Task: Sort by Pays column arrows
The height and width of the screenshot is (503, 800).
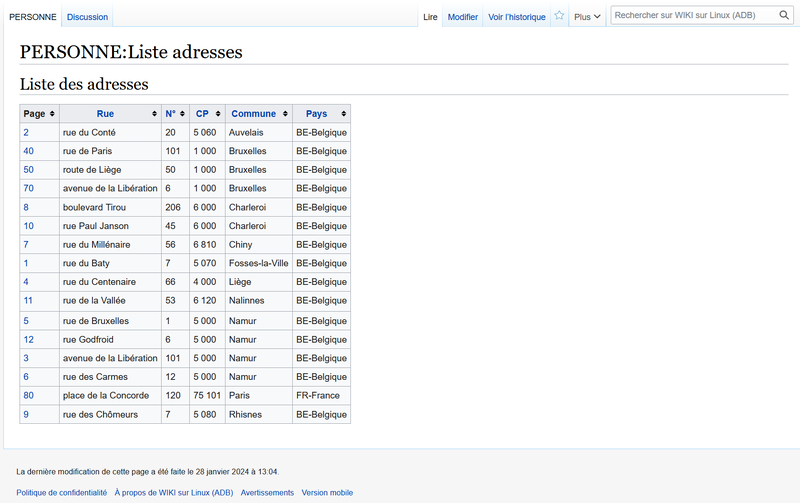Action: click(343, 114)
